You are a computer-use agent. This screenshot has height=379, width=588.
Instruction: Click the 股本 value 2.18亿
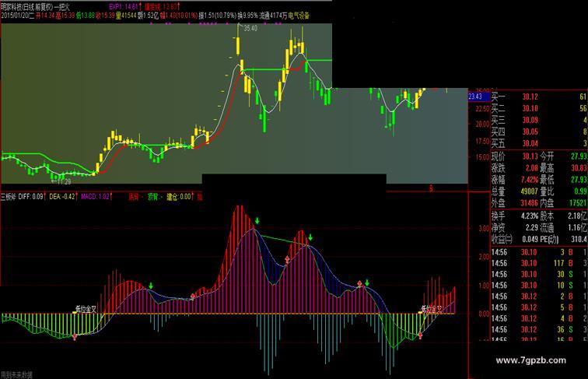[577, 216]
